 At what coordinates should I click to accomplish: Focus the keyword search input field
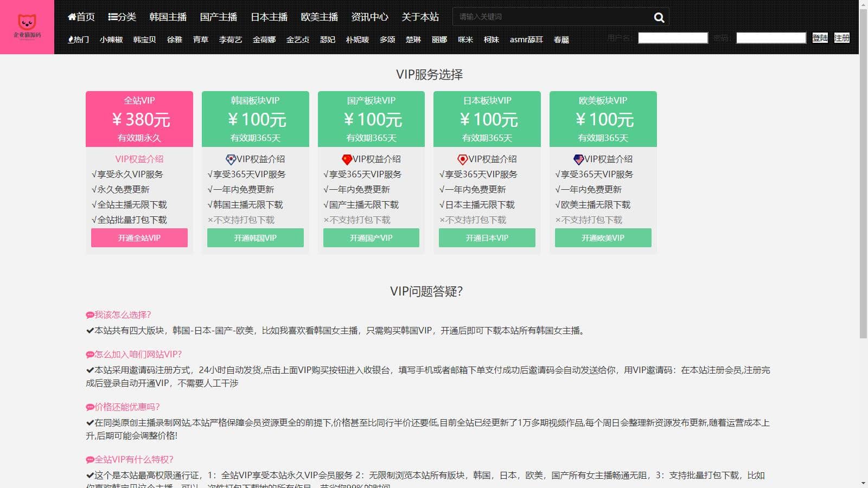click(551, 17)
